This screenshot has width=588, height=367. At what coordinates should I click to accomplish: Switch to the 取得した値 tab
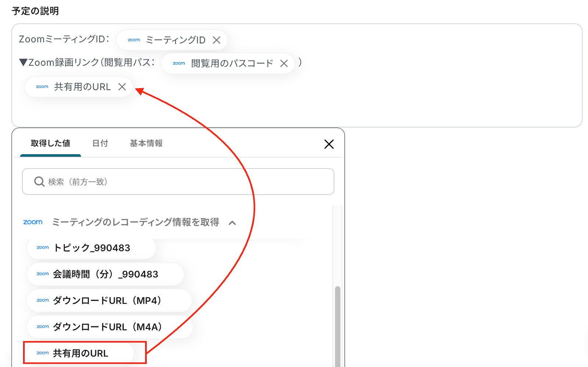click(50, 143)
